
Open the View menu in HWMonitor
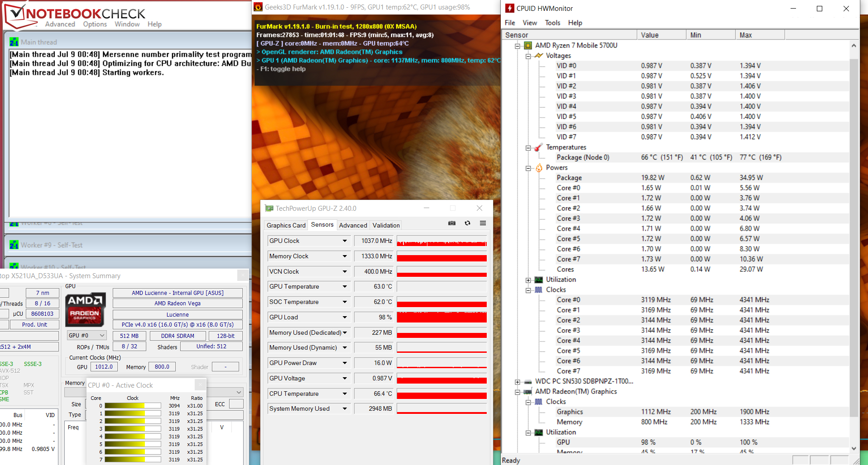(530, 23)
